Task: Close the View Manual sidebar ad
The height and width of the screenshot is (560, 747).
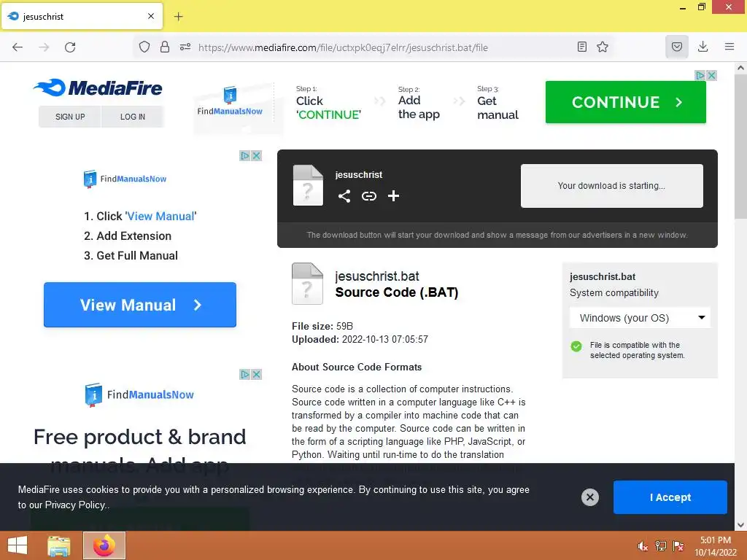Action: (256, 156)
